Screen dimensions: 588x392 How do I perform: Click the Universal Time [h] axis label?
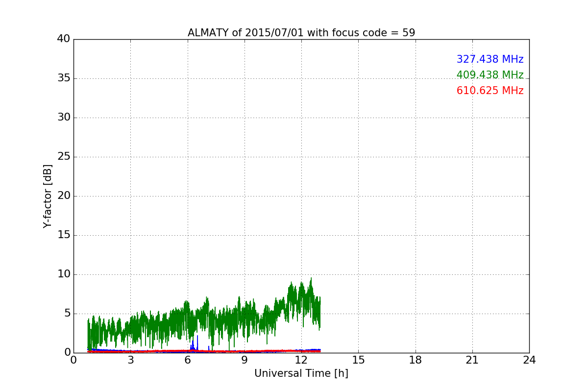(x=301, y=373)
